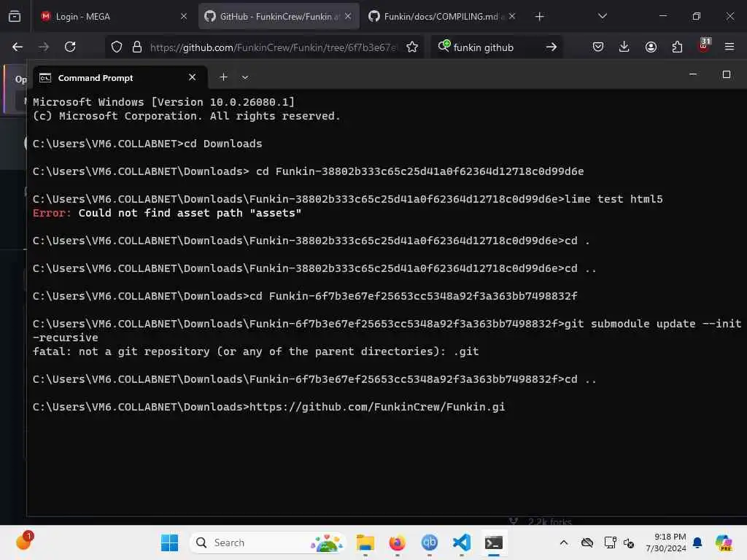
Task: Open Firefox View recent browsing icon
Action: pos(15,17)
